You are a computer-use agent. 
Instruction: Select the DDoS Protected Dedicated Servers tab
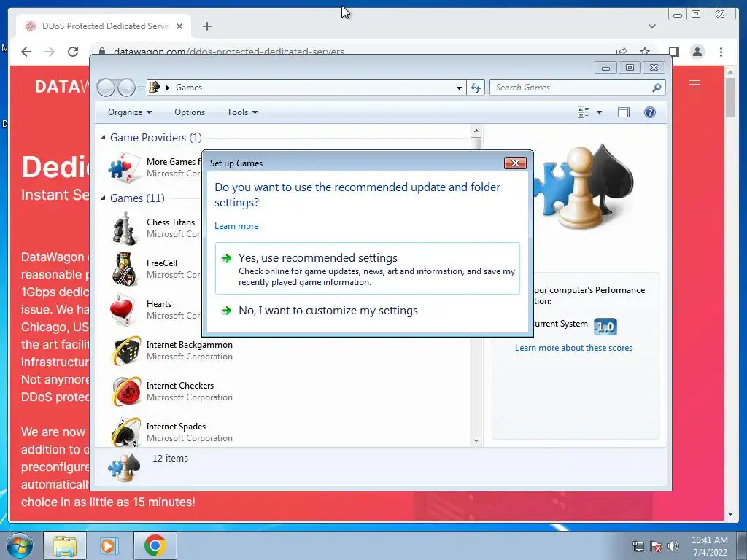[x=105, y=26]
